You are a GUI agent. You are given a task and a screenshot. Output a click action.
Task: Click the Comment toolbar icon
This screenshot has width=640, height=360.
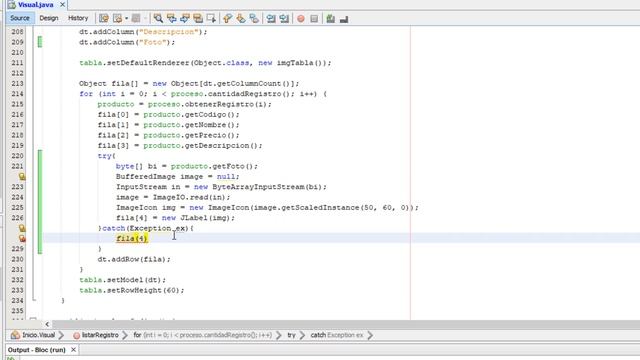pyautogui.click(x=331, y=18)
